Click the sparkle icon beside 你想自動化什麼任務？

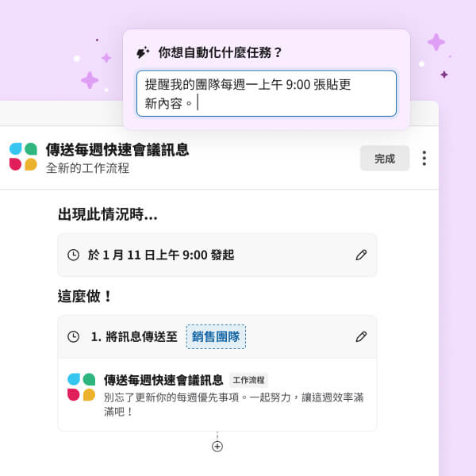[x=143, y=52]
